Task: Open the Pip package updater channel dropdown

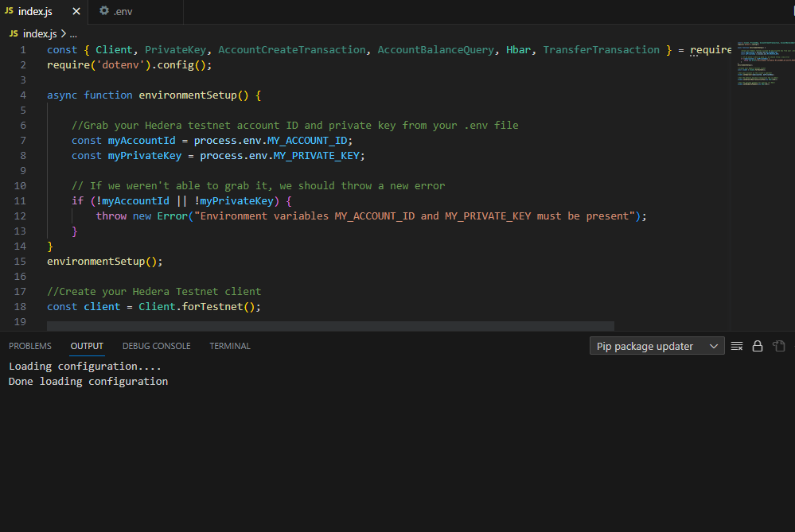Action: click(x=657, y=345)
